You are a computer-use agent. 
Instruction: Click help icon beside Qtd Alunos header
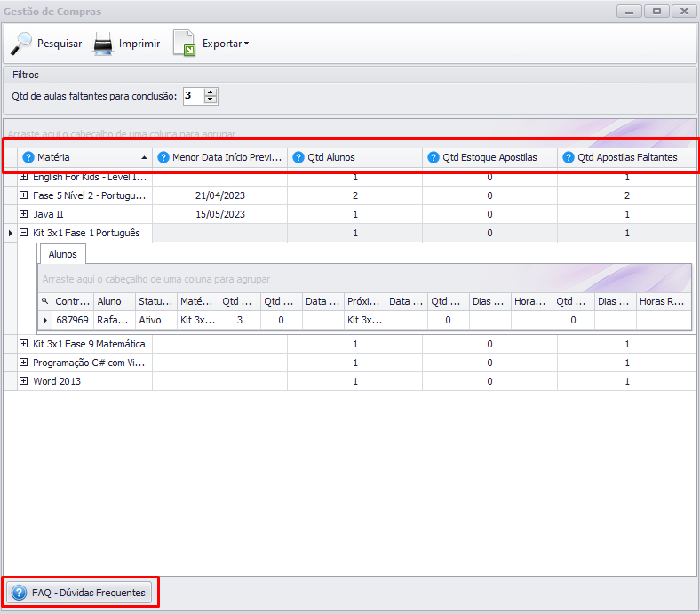pyautogui.click(x=298, y=157)
